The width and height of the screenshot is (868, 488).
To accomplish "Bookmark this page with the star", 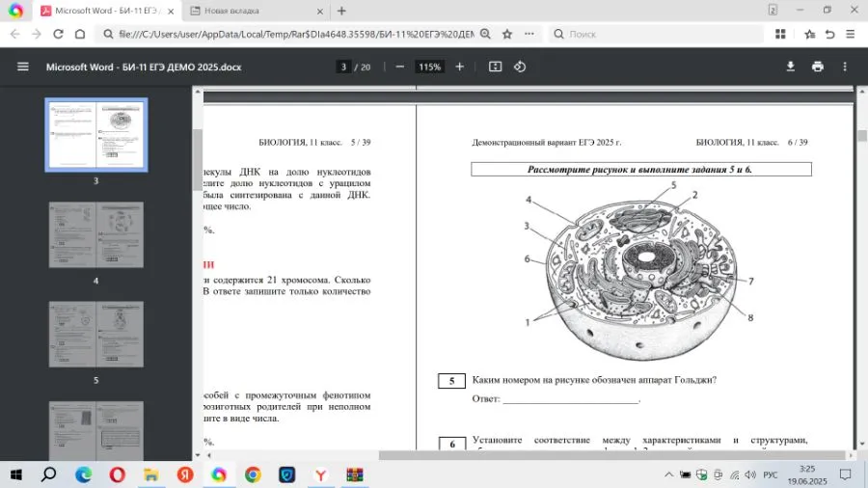I will tap(507, 35).
